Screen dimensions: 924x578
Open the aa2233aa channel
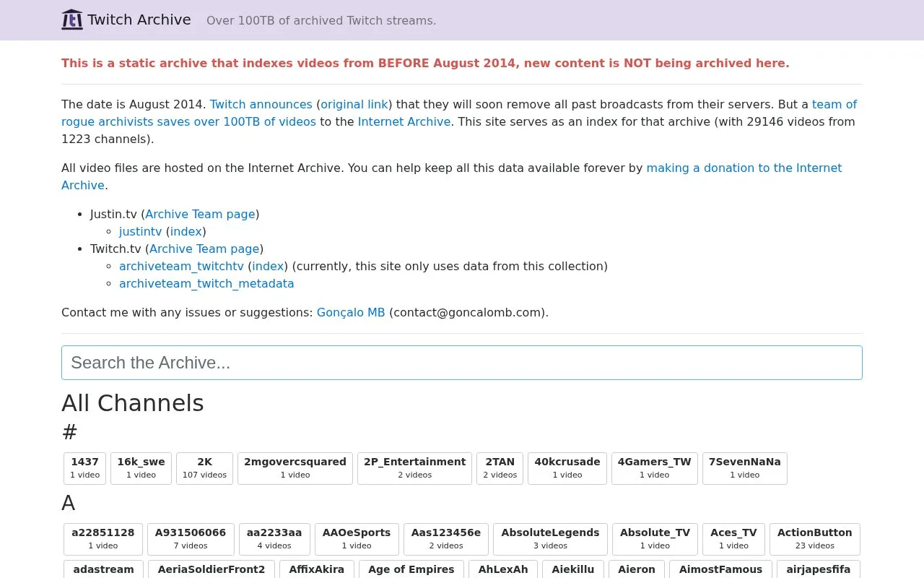coord(274,539)
